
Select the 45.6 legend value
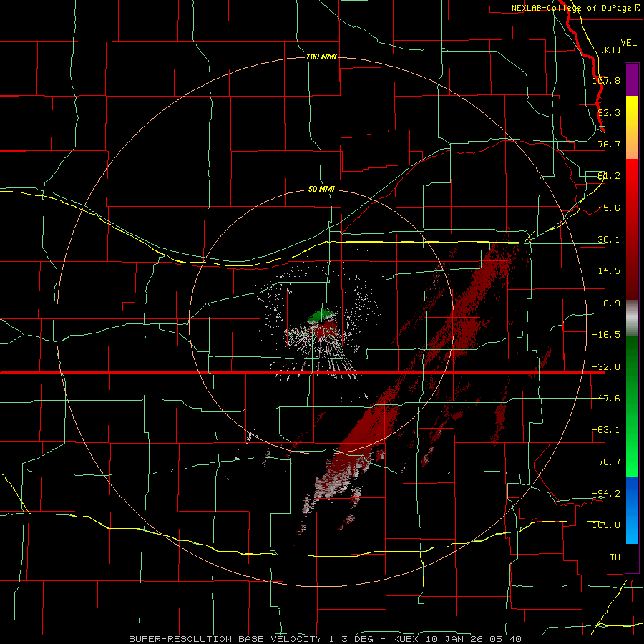point(609,208)
